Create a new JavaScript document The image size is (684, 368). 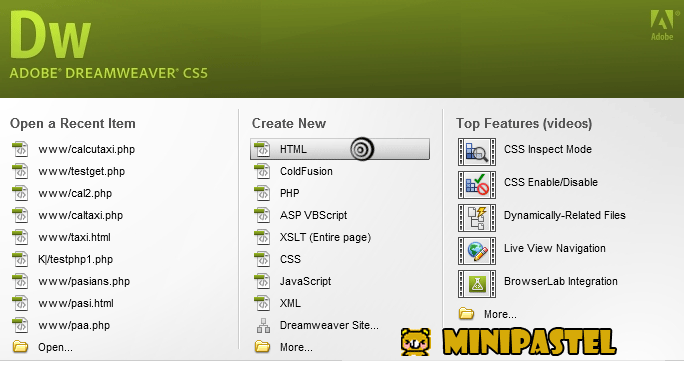pos(305,281)
